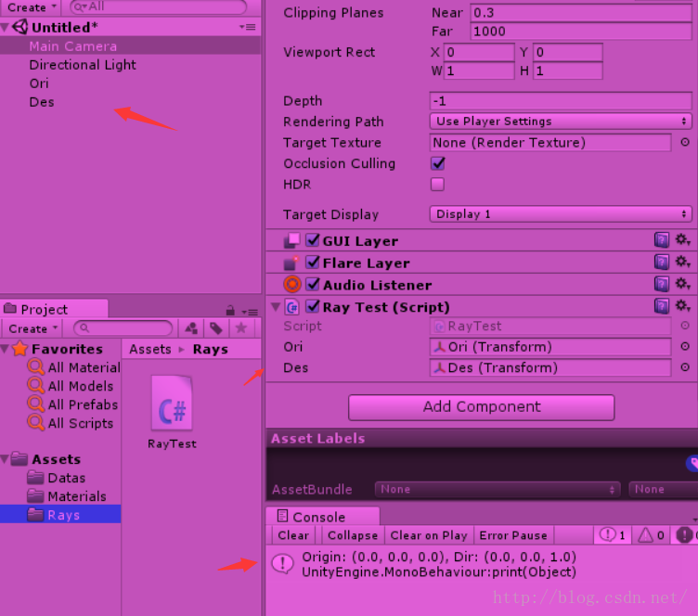Open help for Ray Test script
The image size is (698, 616).
tap(661, 306)
